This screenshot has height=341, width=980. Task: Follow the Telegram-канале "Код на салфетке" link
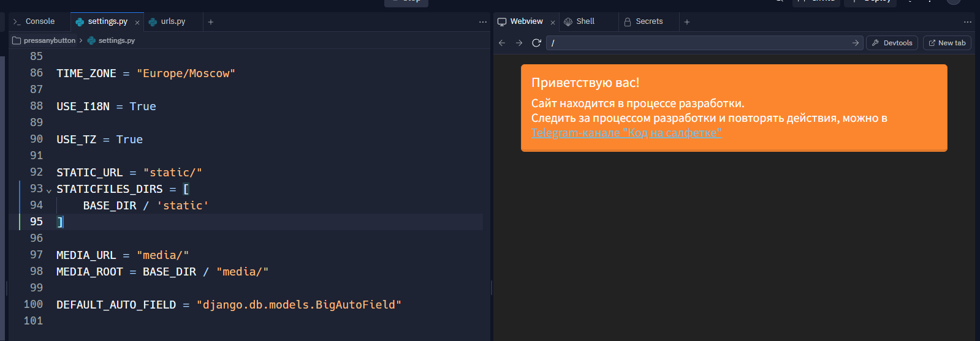coord(626,133)
